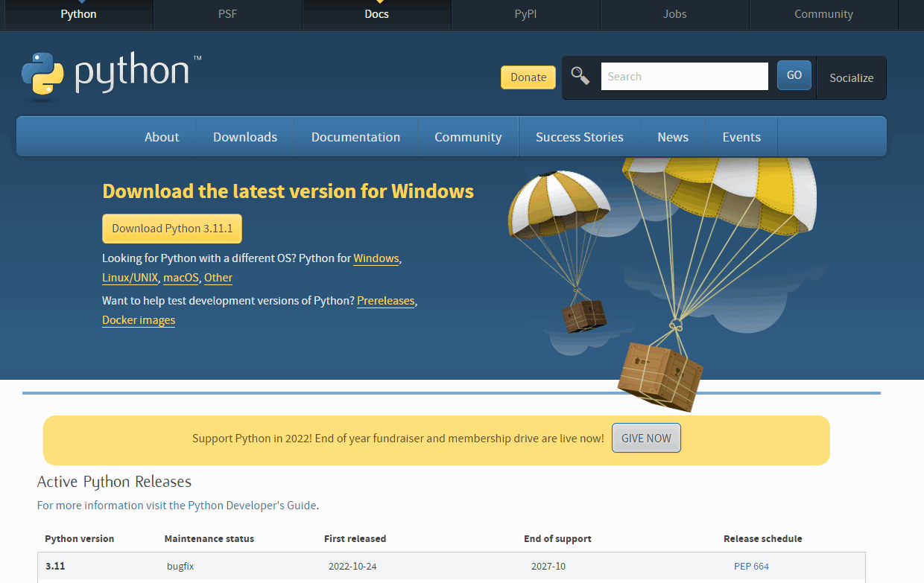Click the GIVE NOW button

[x=646, y=439]
